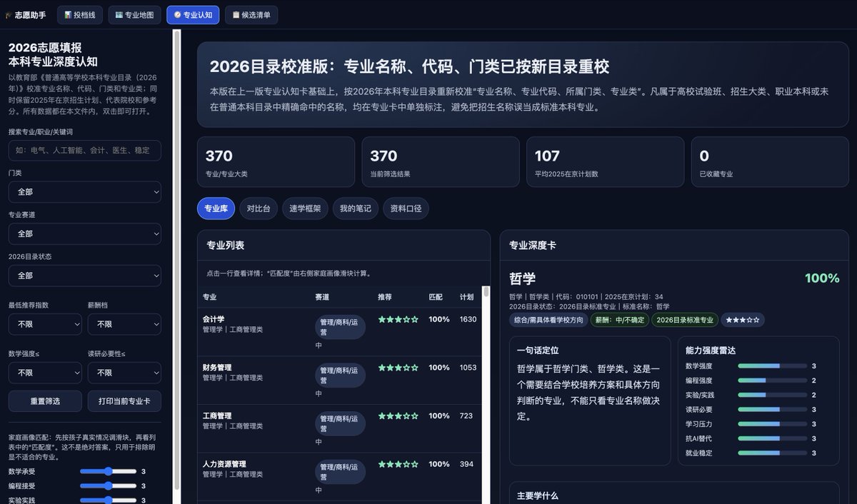Select the 财务管理 row
857x504 pixels.
tap(340, 380)
